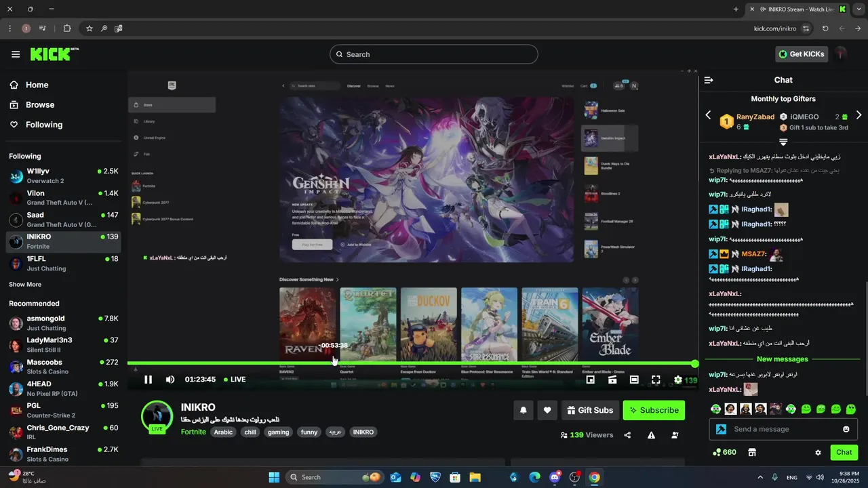
Task: Focus the Send a message field
Action: pyautogui.click(x=783, y=429)
